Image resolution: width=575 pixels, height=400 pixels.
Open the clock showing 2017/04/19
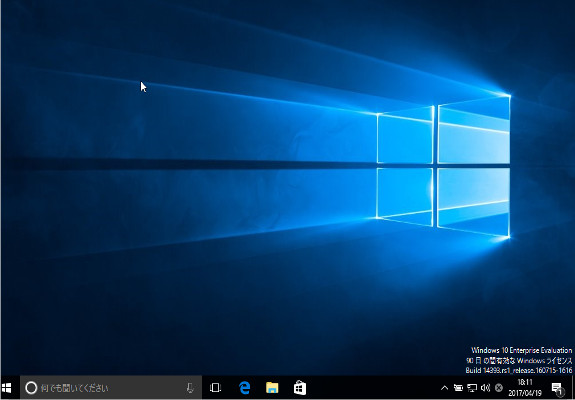click(x=525, y=388)
